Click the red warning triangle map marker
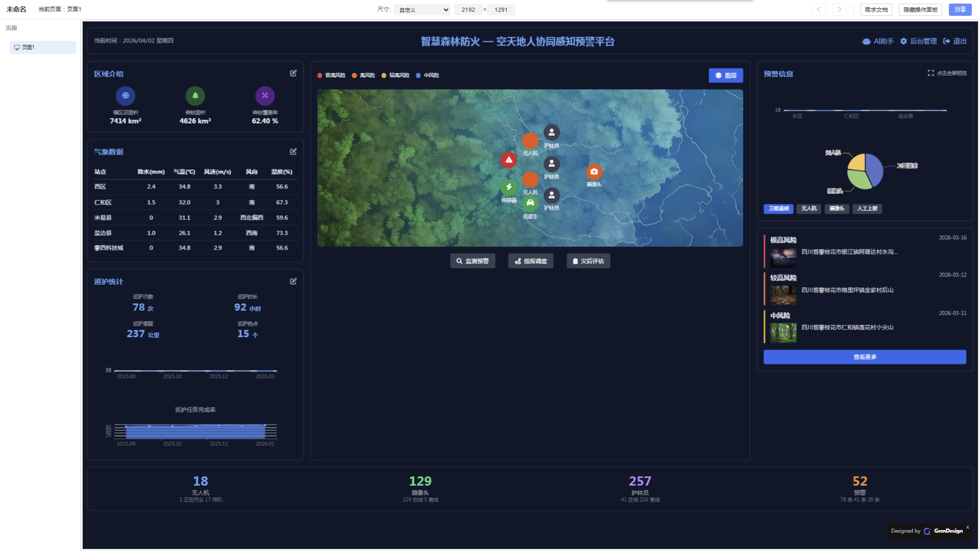The height and width of the screenshot is (551, 980). (x=508, y=160)
